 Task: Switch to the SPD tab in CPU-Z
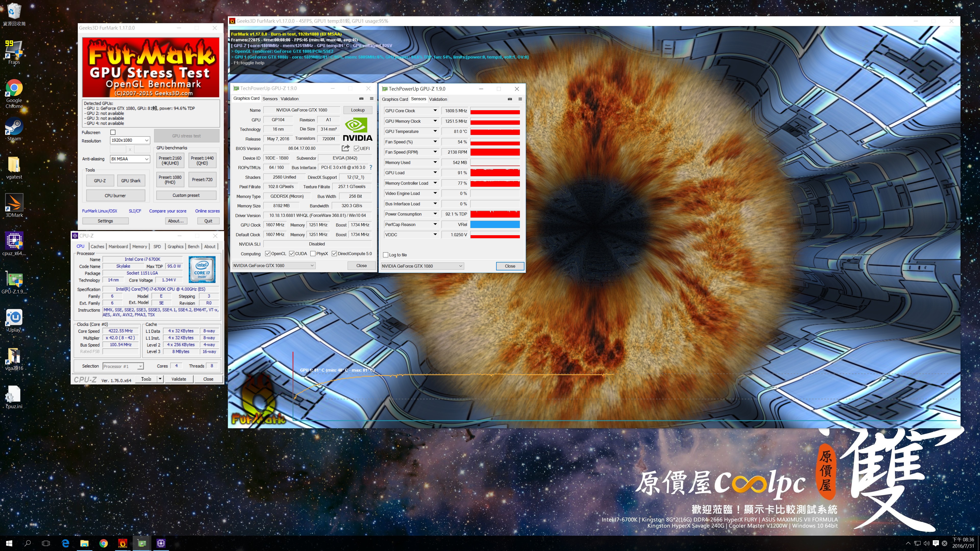[157, 246]
